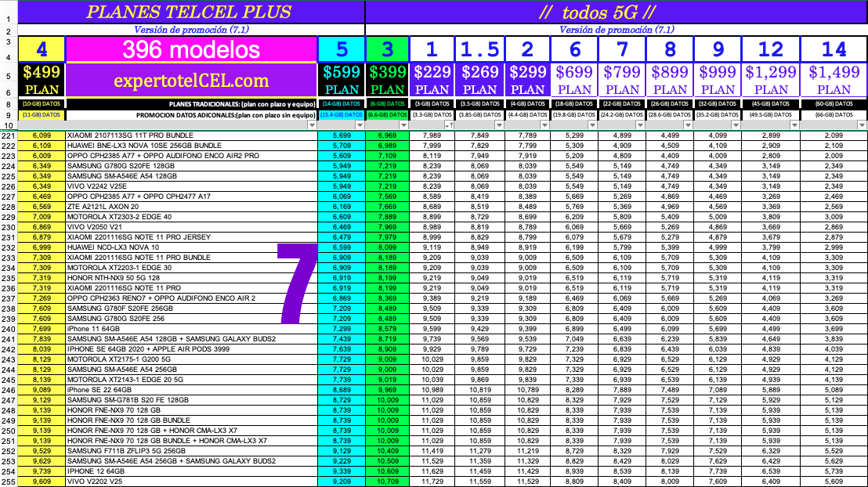Select the $799 PLAN header cell

pyautogui.click(x=622, y=80)
